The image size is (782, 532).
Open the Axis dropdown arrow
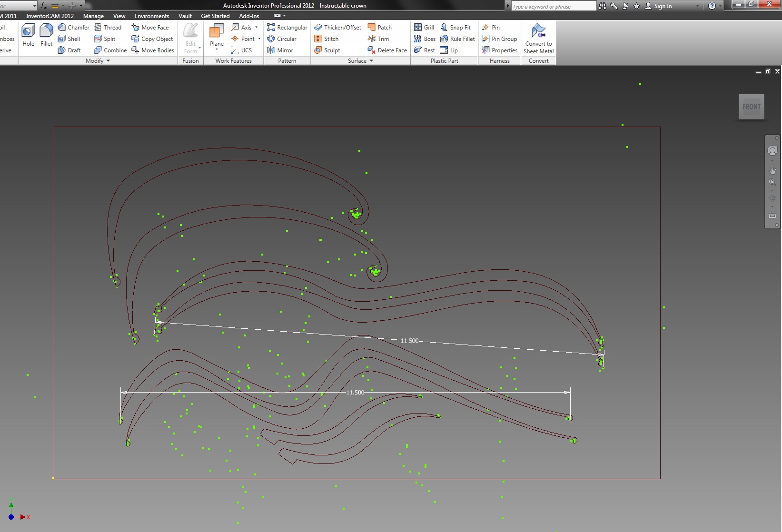click(257, 28)
